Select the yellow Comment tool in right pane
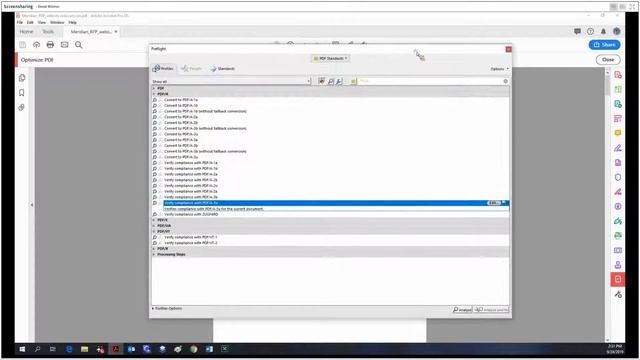This screenshot has width=640, height=360. [618, 133]
